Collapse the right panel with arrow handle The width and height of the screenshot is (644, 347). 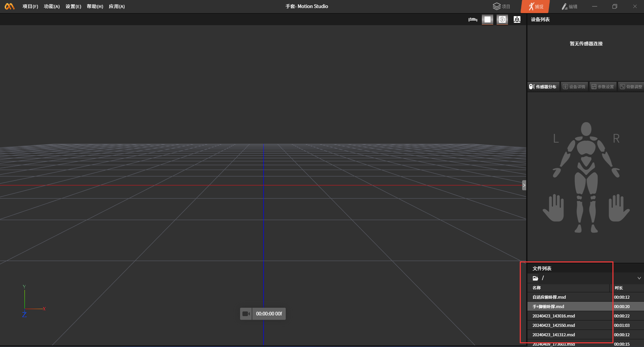click(524, 185)
